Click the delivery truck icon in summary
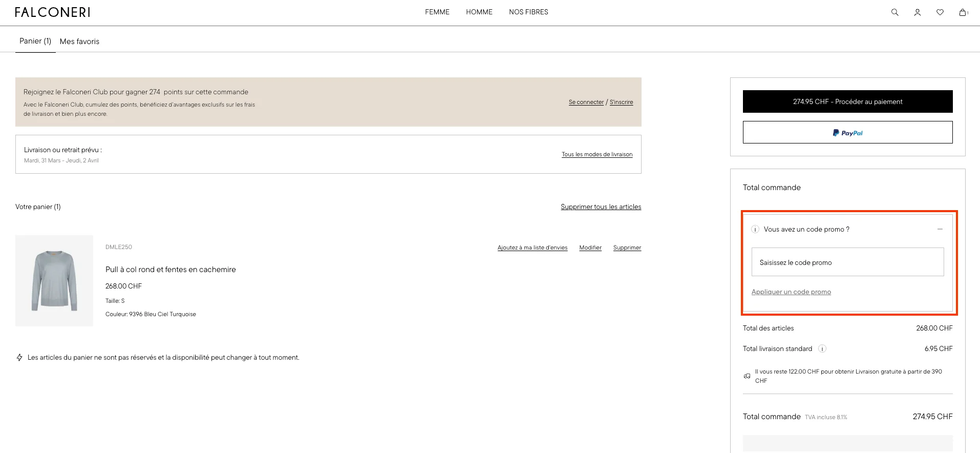Viewport: 980px width, 453px height. pyautogui.click(x=747, y=376)
